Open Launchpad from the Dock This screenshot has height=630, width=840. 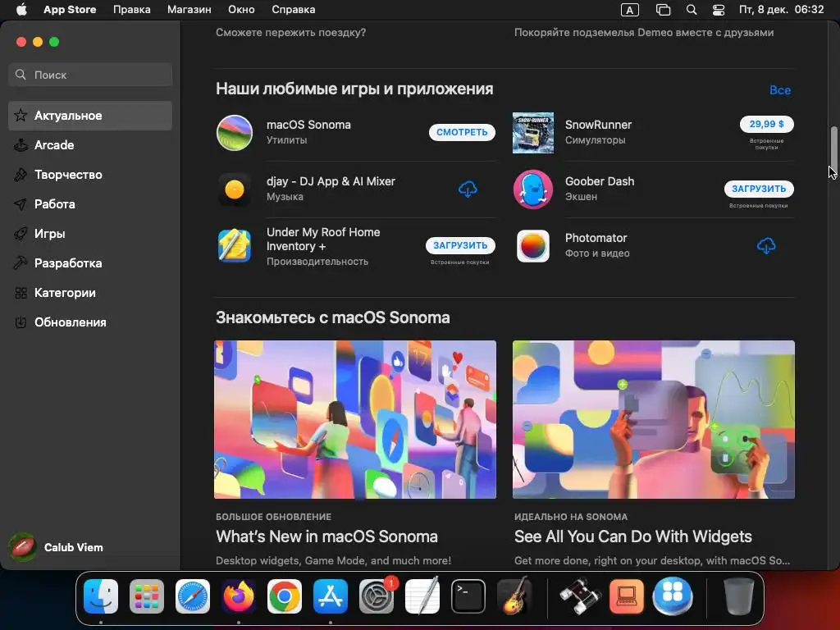pos(147,596)
